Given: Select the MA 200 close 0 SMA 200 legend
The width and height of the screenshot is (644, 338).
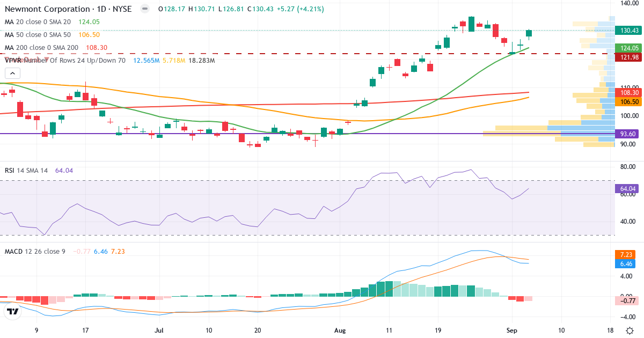Looking at the screenshot, I should click(41, 47).
